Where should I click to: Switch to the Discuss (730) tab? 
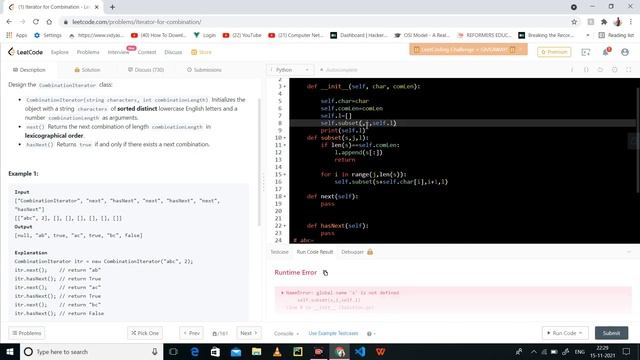pyautogui.click(x=146, y=70)
